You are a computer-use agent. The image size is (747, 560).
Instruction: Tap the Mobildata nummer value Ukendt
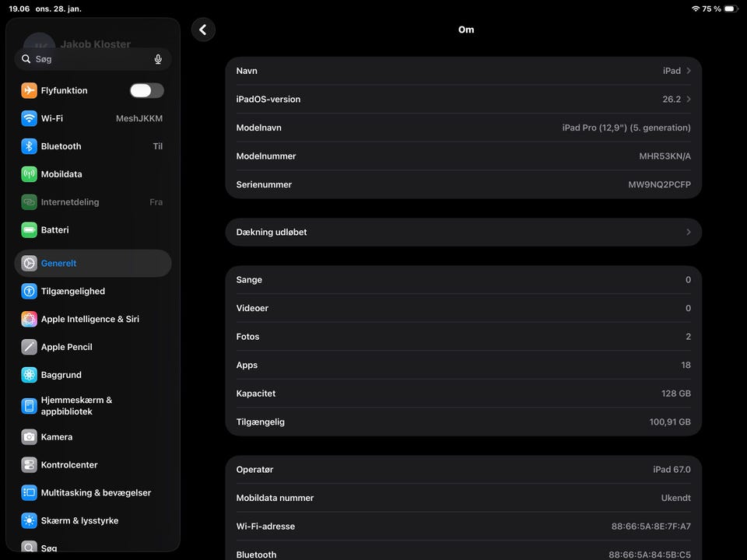675,498
